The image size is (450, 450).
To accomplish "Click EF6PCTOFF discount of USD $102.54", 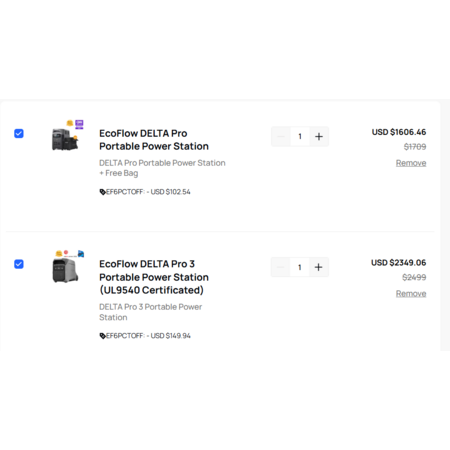I will (148, 192).
